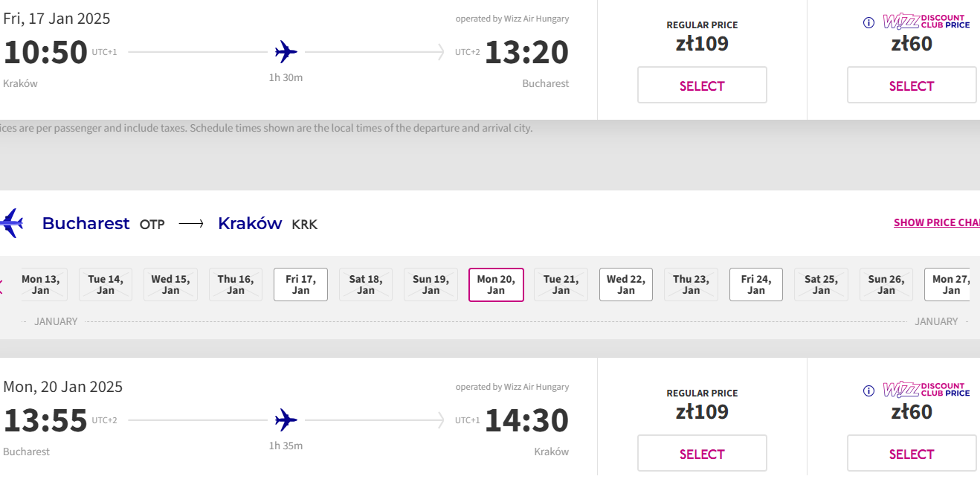Click unavailable Sat 18, Jan date cell
Image resolution: width=980 pixels, height=482 pixels.
(x=366, y=285)
